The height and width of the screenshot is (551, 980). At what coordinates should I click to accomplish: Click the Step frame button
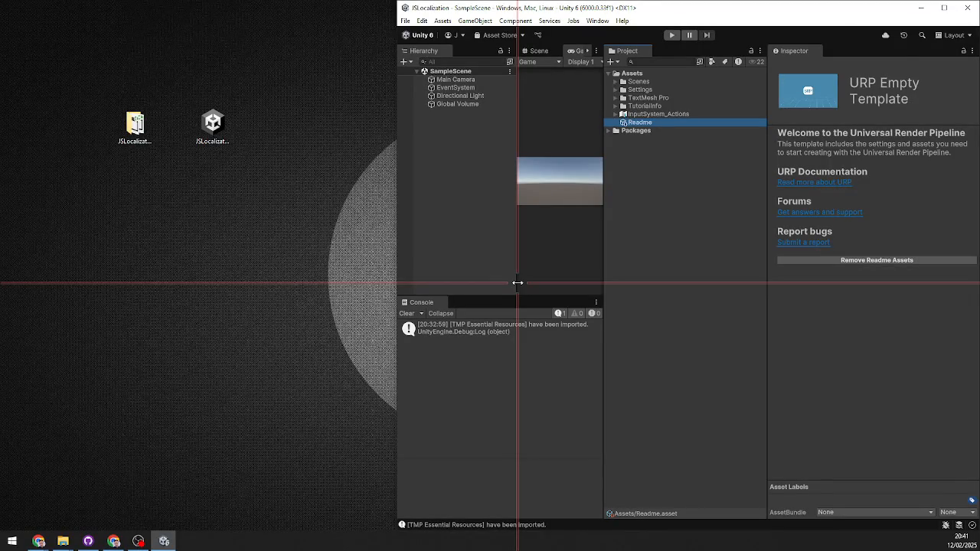pyautogui.click(x=707, y=35)
